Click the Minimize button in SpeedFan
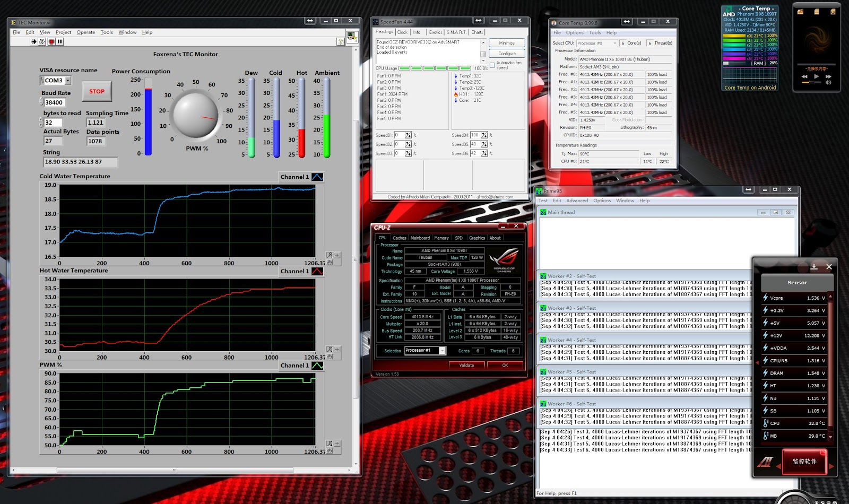This screenshot has width=849, height=504. click(x=507, y=43)
